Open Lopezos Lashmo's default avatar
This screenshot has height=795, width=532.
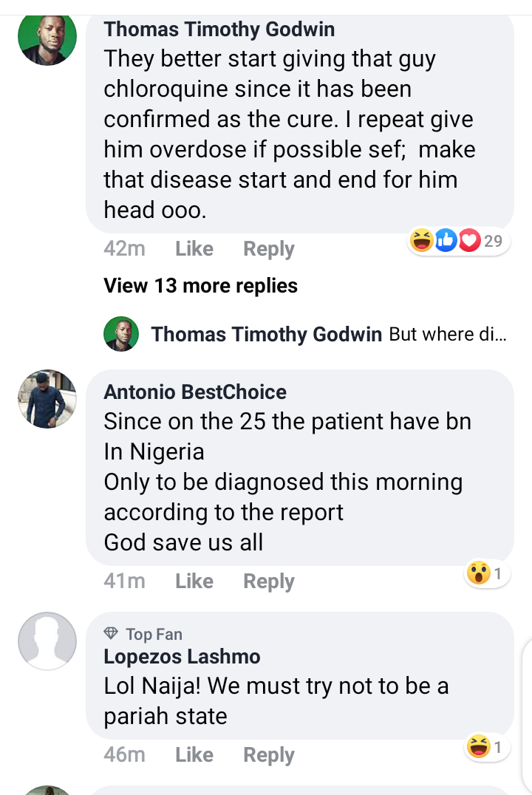(47, 641)
